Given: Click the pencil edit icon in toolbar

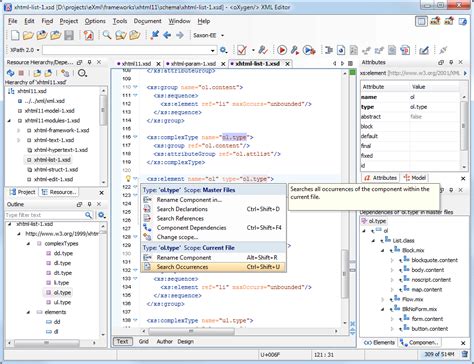Looking at the screenshot, I should pyautogui.click(x=424, y=50).
